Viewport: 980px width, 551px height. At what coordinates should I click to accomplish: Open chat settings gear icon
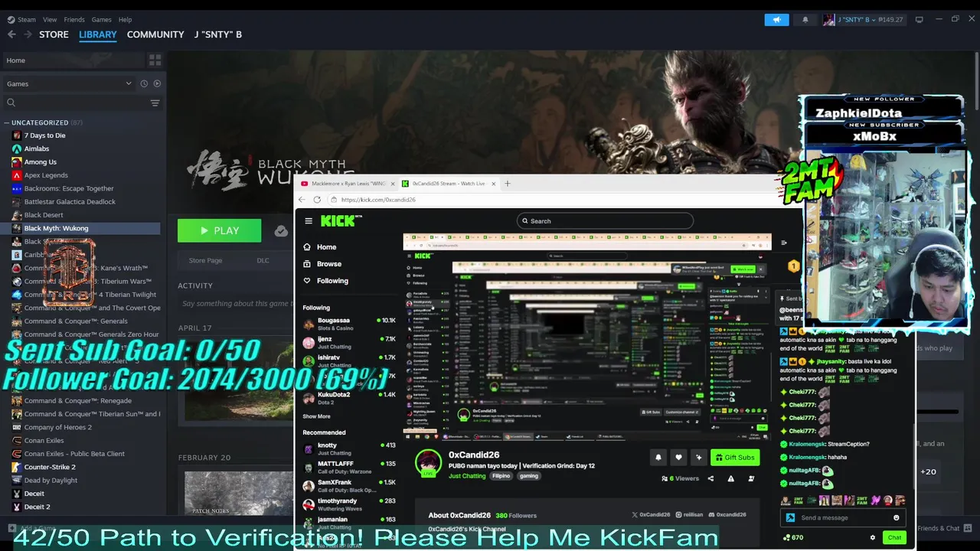pos(873,537)
